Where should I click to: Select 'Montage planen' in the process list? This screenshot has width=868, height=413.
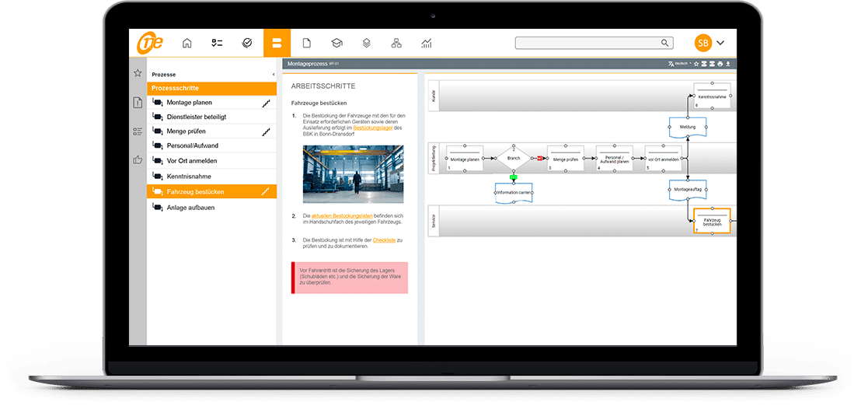[x=189, y=103]
